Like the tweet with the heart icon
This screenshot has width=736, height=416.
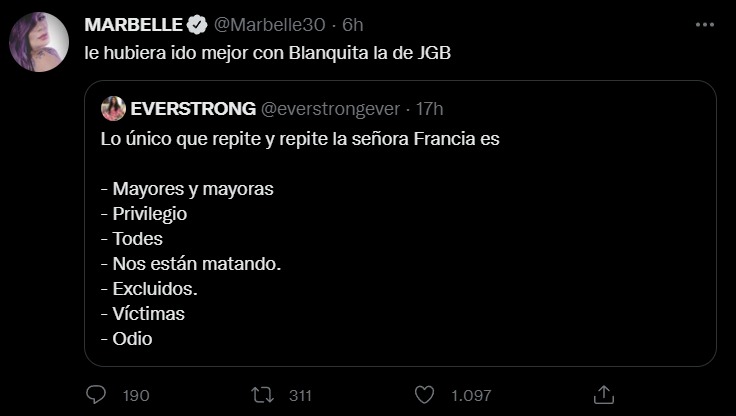424,395
